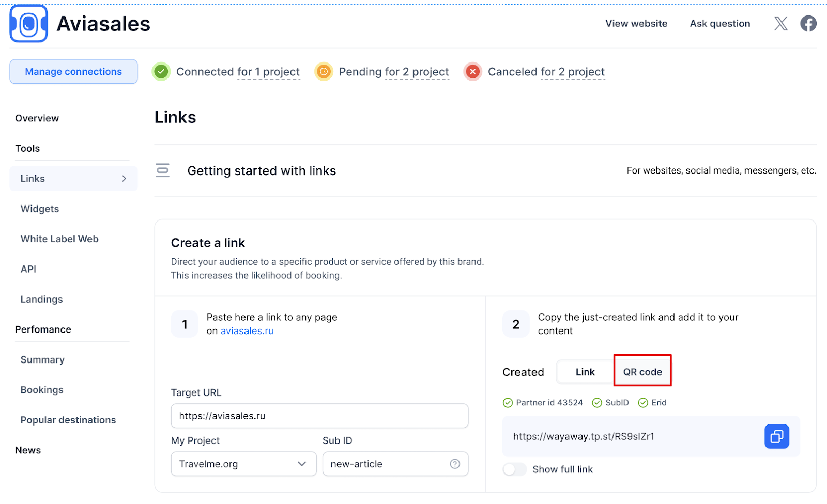Switch to the QR code tab

pyautogui.click(x=642, y=372)
